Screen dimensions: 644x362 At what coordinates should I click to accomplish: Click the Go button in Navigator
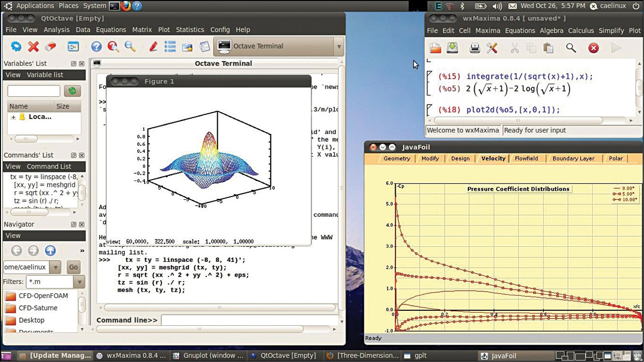[x=73, y=267]
